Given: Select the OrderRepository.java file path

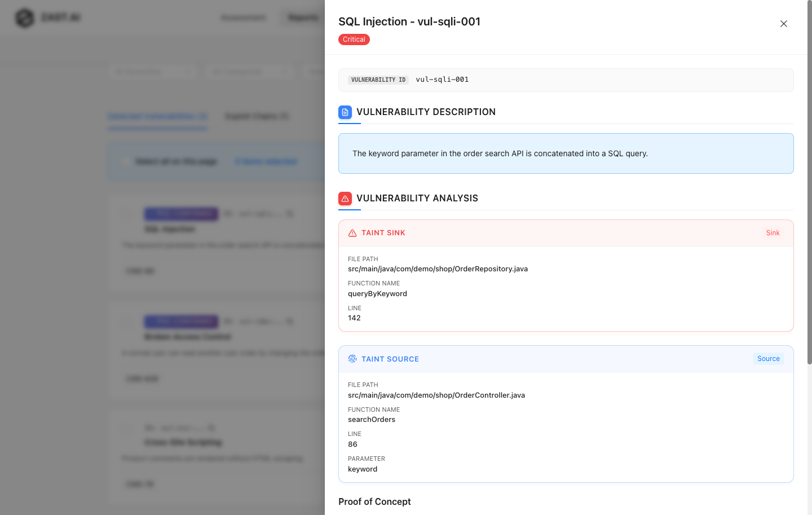Looking at the screenshot, I should (x=438, y=269).
